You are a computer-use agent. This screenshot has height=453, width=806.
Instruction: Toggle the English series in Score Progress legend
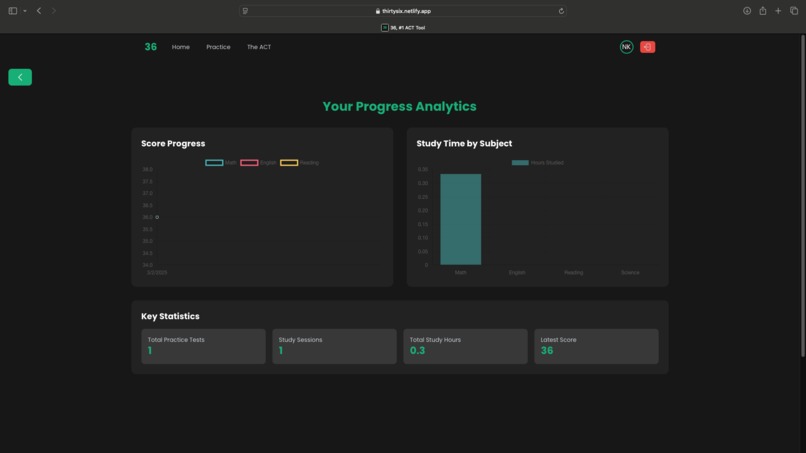tap(258, 162)
